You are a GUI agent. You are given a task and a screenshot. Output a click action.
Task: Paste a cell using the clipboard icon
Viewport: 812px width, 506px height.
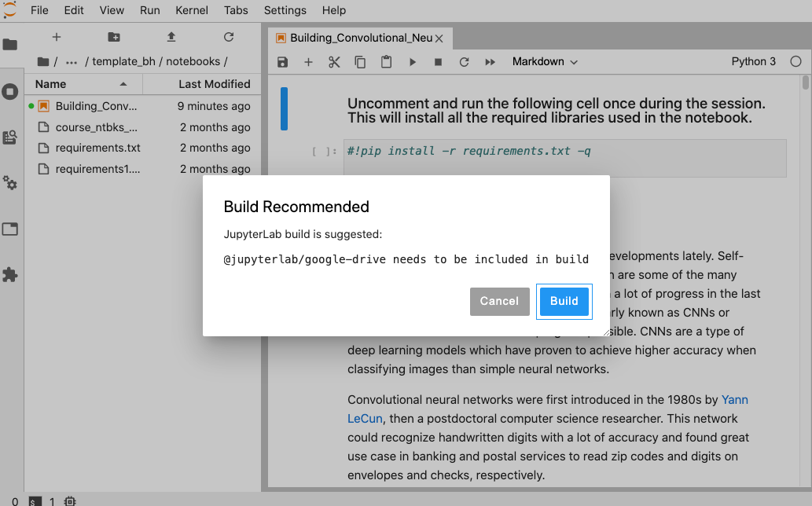pos(386,61)
